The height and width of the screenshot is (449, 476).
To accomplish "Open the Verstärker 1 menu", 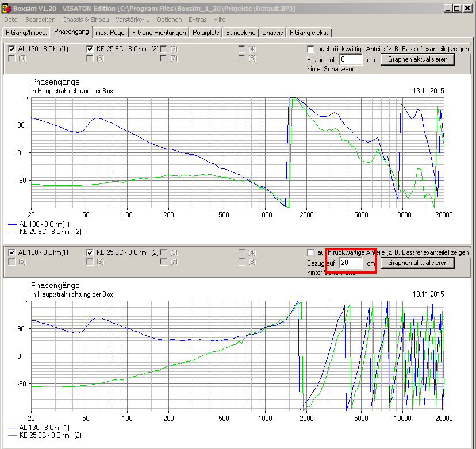I will [132, 20].
